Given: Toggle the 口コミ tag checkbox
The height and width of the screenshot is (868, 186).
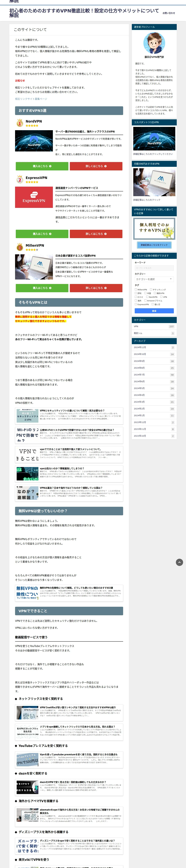Looking at the screenshot, I should [136, 297].
